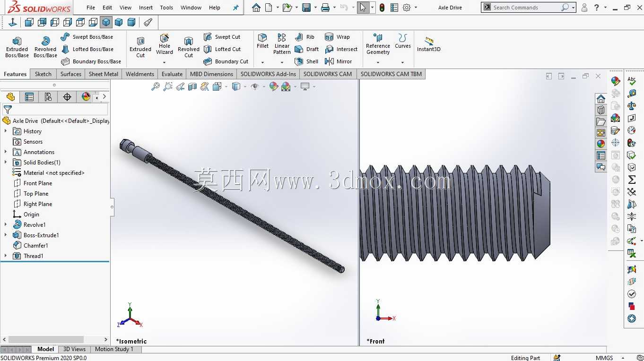Select the Rib tool
The width and height of the screenshot is (644, 361).
pos(305,37)
